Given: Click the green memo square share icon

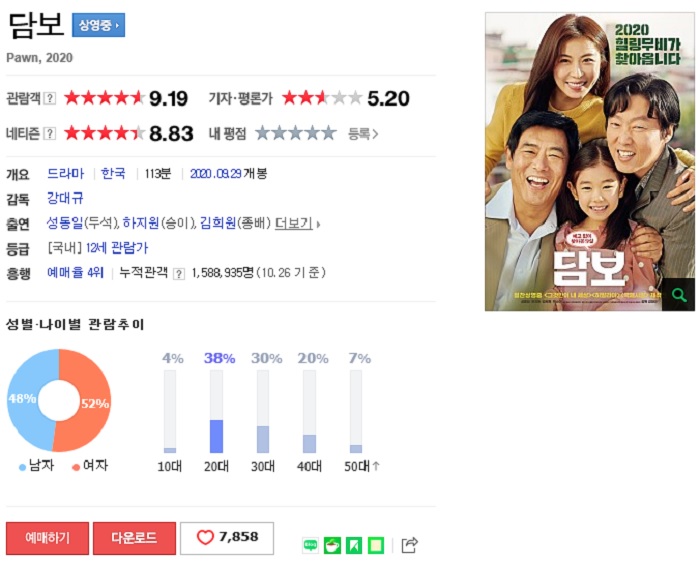Looking at the screenshot, I should 376,545.
